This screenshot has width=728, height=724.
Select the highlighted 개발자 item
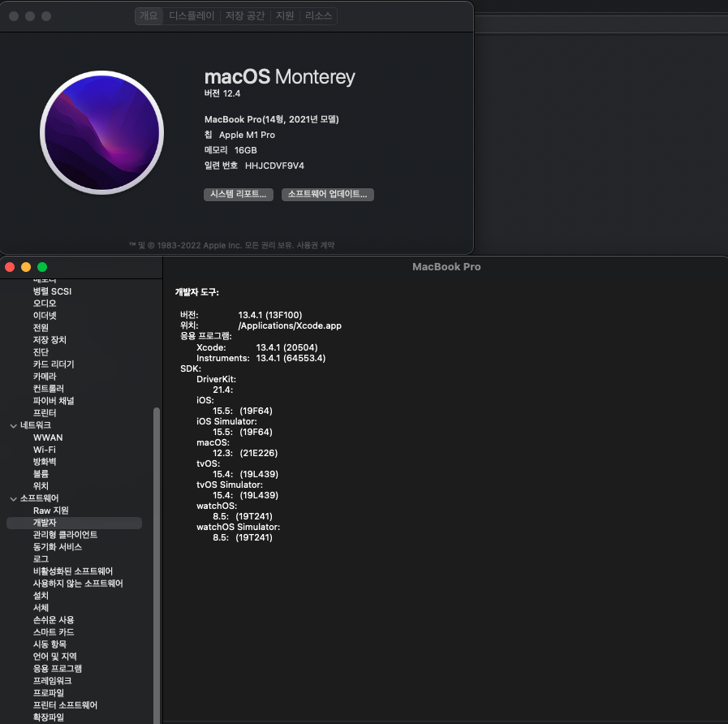pyautogui.click(x=75, y=523)
